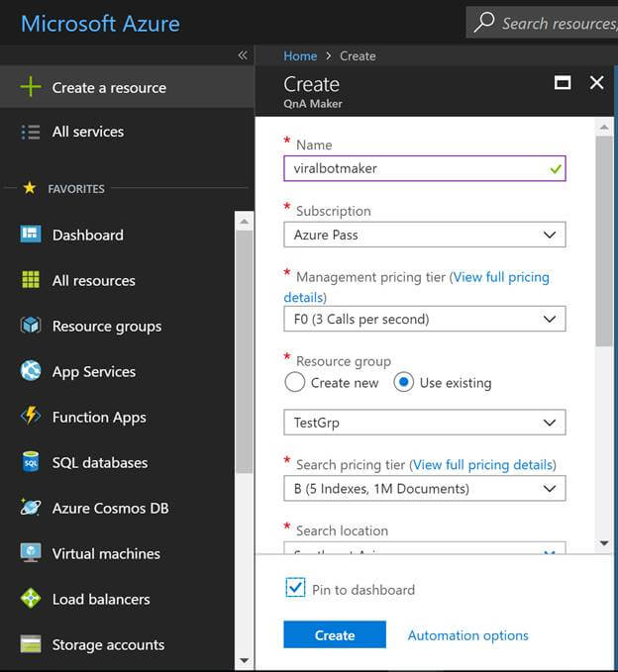
Task: Open the SQL databases icon
Action: coord(31,461)
